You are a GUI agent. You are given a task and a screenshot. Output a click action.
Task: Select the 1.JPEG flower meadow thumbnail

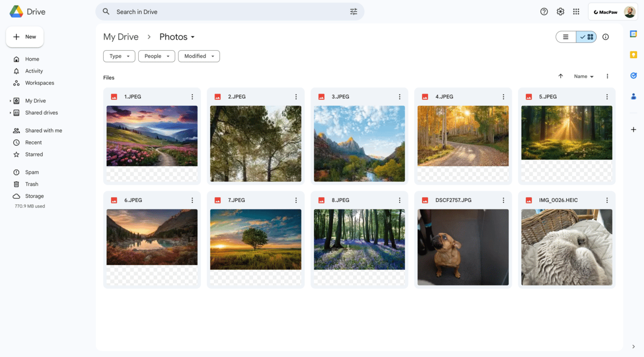pyautogui.click(x=152, y=136)
